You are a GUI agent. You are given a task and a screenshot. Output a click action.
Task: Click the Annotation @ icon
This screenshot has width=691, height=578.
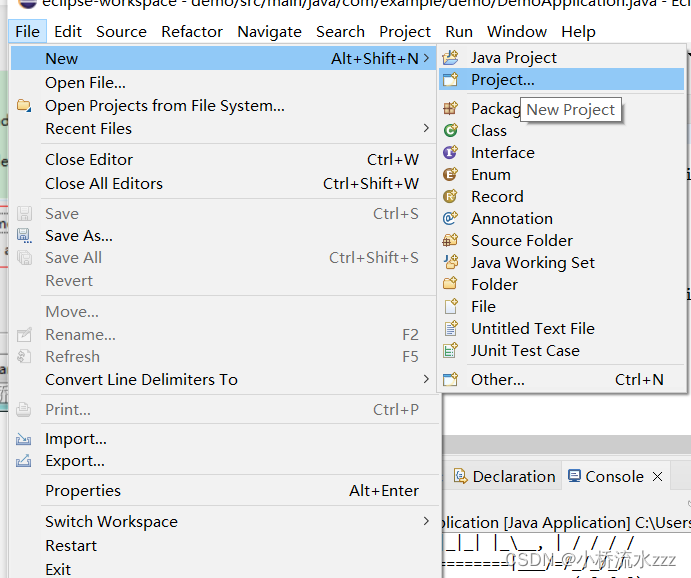pyautogui.click(x=450, y=219)
